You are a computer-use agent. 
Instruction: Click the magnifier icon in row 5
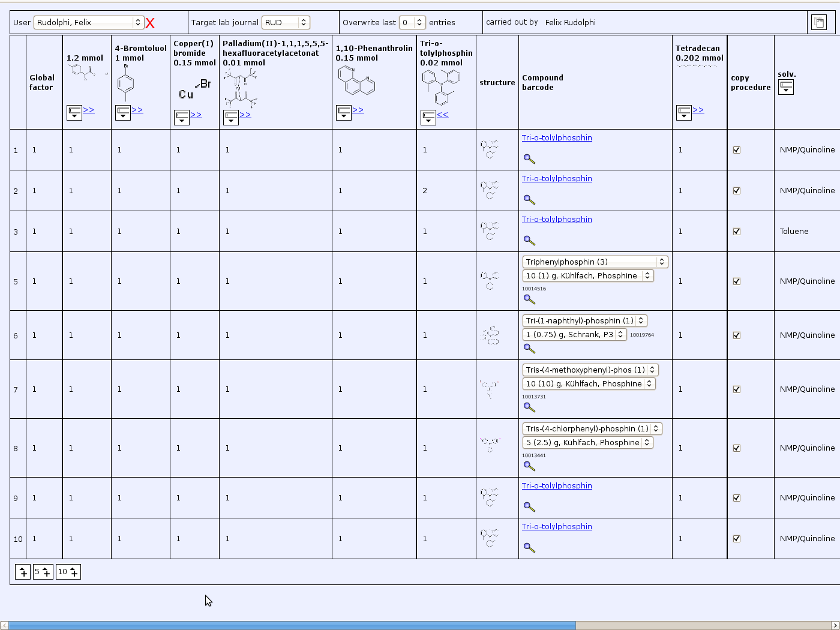point(529,299)
